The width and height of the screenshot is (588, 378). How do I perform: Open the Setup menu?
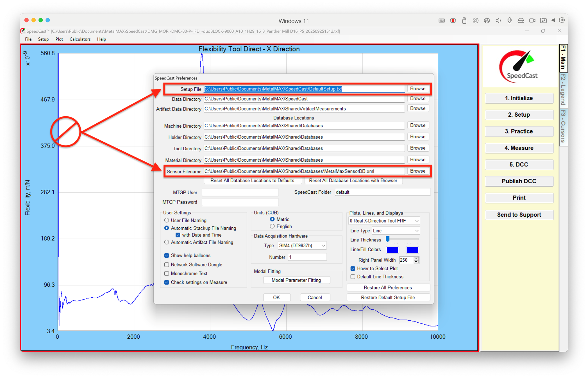pyautogui.click(x=43, y=39)
